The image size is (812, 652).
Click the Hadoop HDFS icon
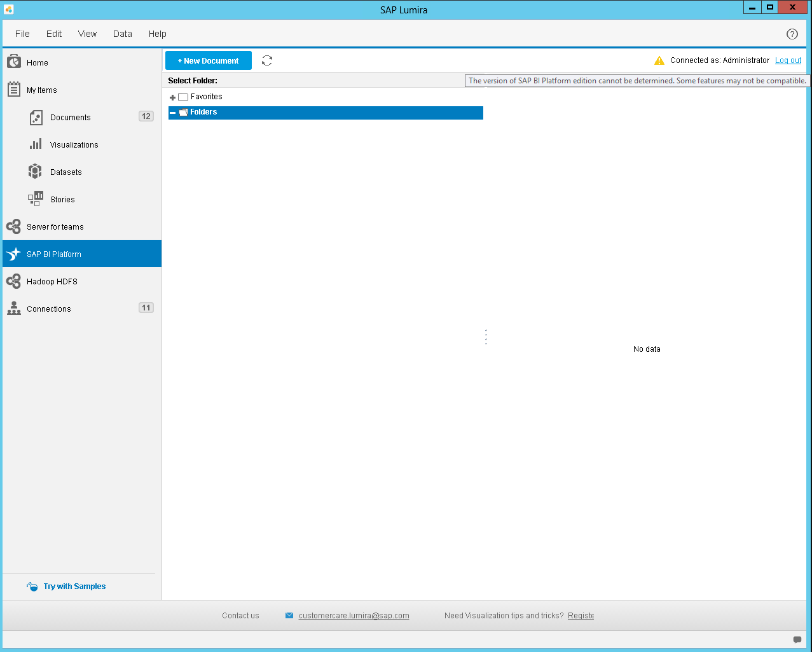click(x=13, y=281)
